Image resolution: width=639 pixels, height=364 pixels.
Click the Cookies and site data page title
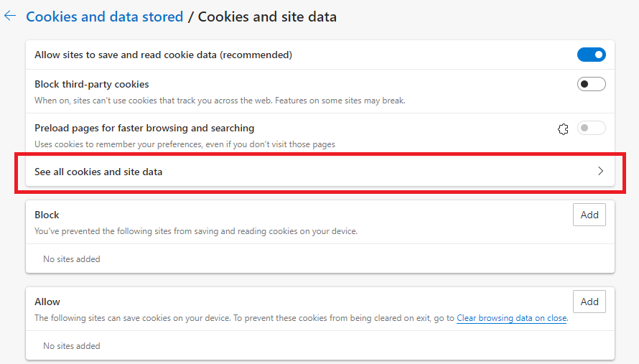tap(267, 16)
